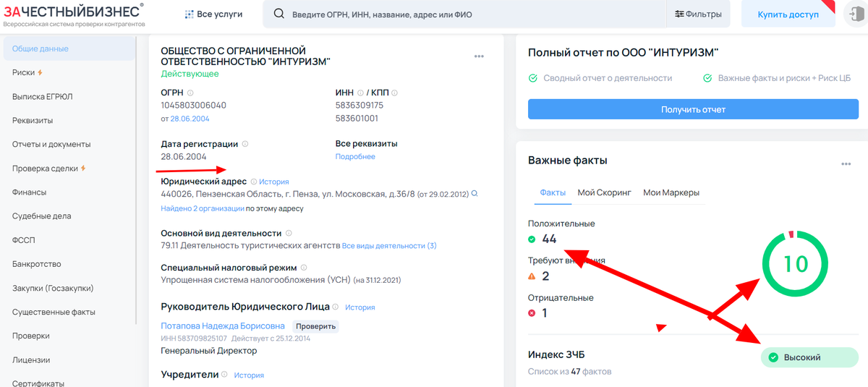Click info icon beside Дата регистрации
The width and height of the screenshot is (868, 387).
(245, 144)
